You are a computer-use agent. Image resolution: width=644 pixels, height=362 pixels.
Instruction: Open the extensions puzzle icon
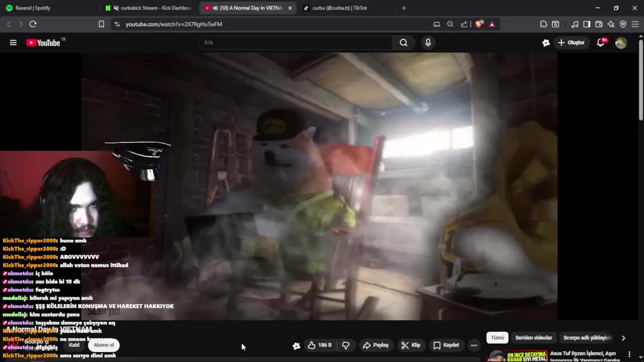click(x=543, y=24)
